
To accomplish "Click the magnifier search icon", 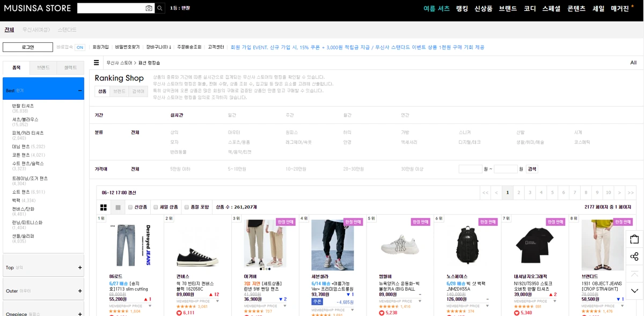I will (160, 8).
